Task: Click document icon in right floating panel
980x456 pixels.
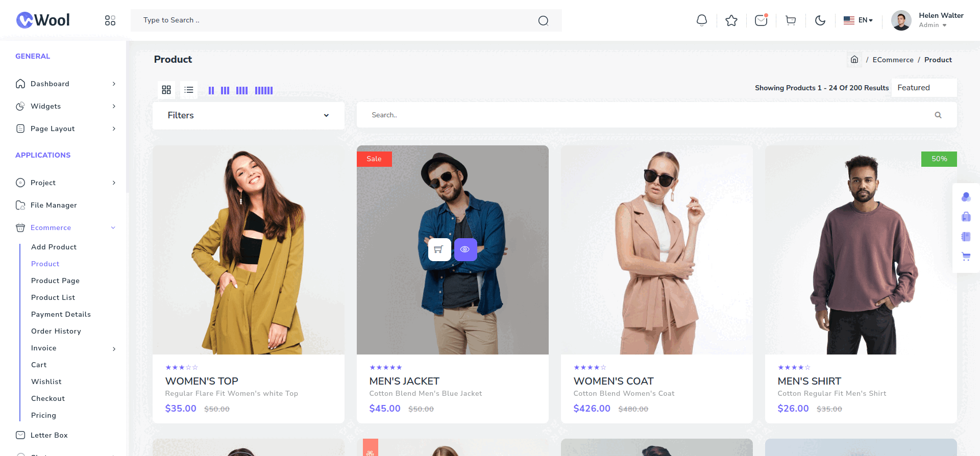Action: coord(966,237)
